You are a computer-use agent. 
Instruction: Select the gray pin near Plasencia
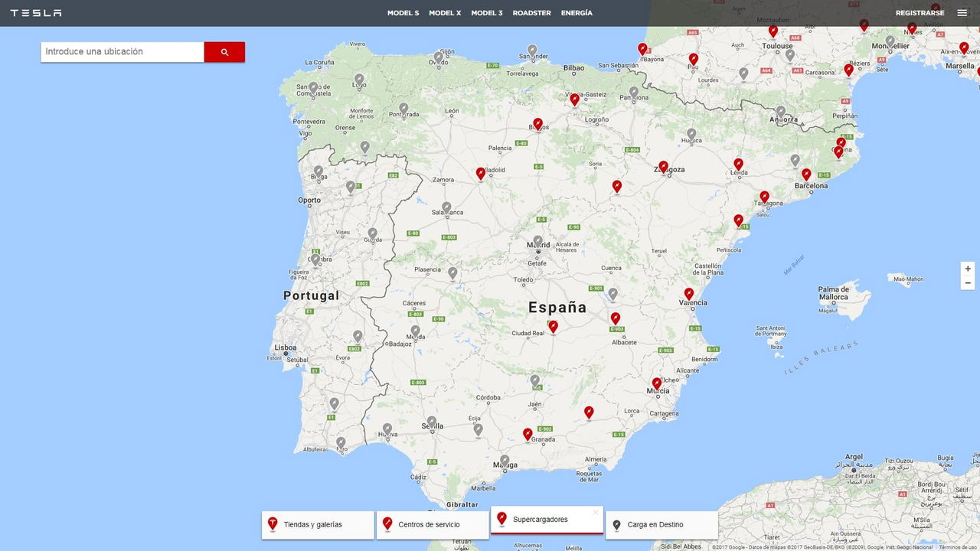pyautogui.click(x=452, y=272)
